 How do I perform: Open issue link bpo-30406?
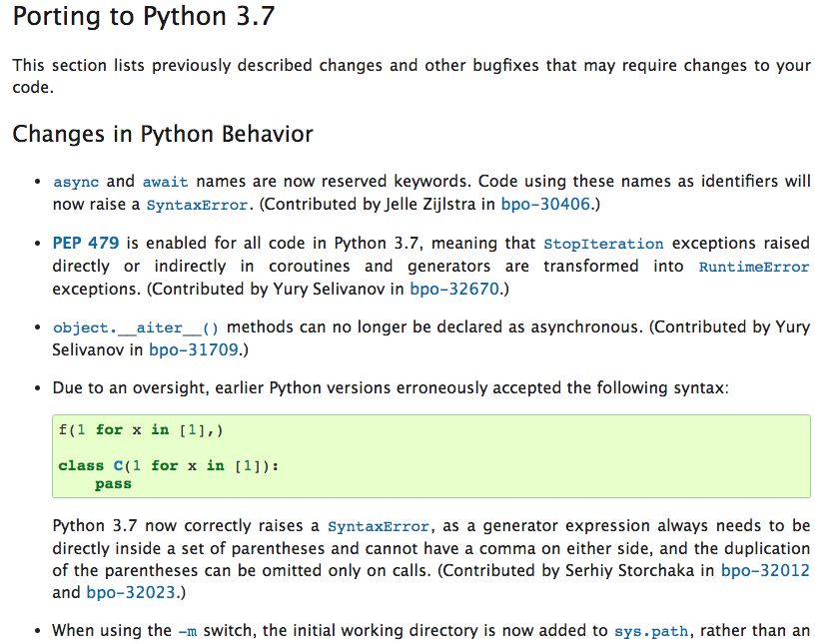[545, 204]
